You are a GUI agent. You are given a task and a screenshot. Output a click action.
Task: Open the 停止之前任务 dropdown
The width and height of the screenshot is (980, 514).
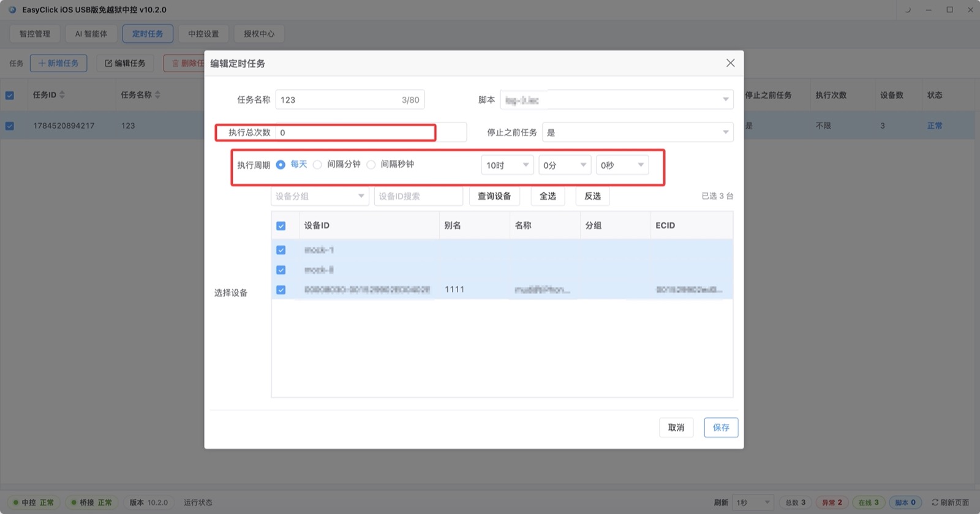point(638,132)
